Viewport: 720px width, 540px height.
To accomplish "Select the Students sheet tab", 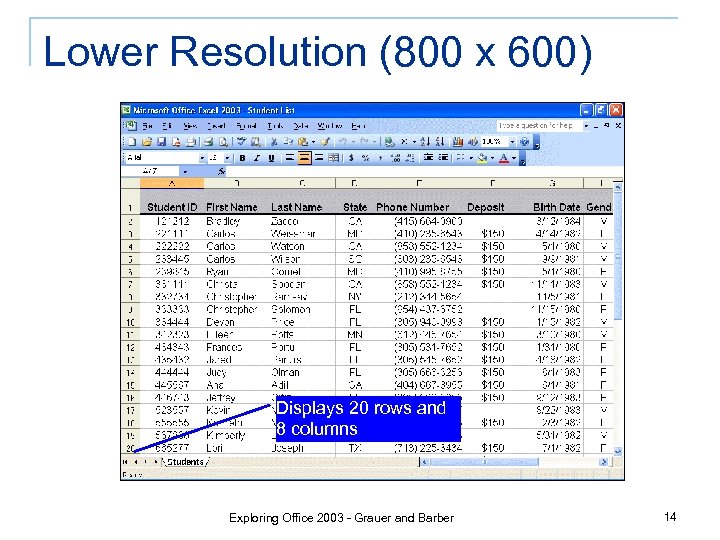I will click(x=185, y=462).
